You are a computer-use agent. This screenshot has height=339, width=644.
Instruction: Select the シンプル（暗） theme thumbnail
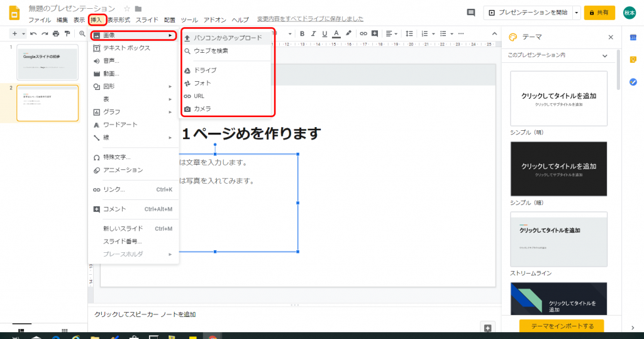[558, 169]
